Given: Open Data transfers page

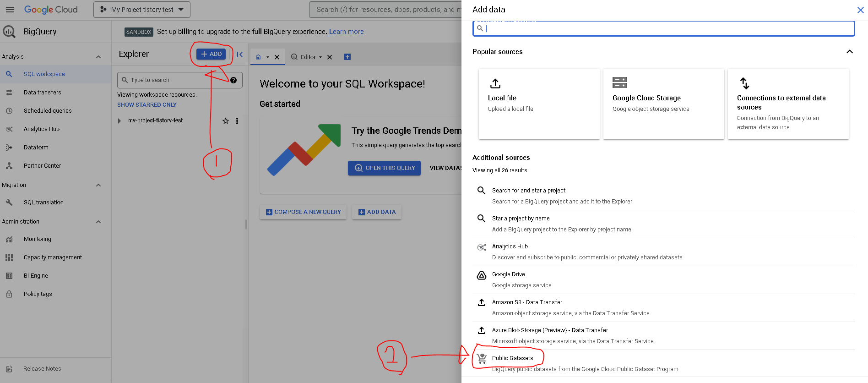Looking at the screenshot, I should [x=55, y=92].
